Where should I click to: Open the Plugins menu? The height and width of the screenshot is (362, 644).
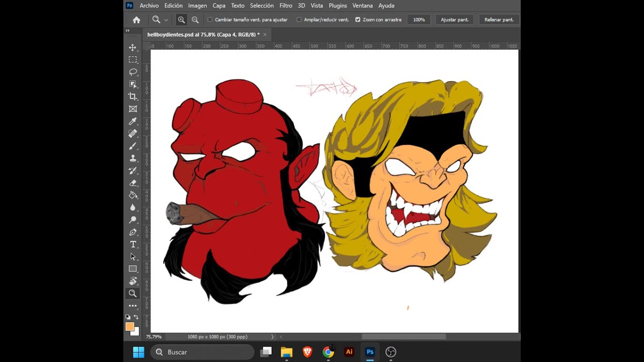[338, 6]
